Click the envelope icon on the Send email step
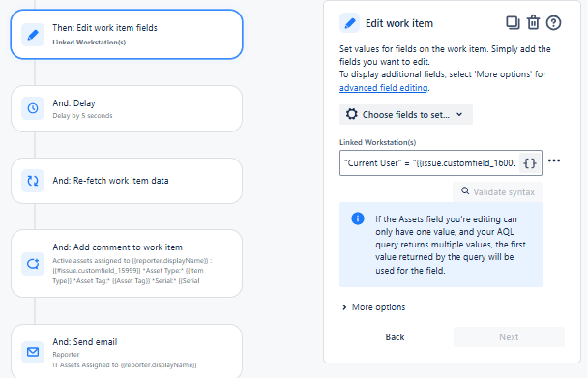588x378 pixels. [x=33, y=352]
